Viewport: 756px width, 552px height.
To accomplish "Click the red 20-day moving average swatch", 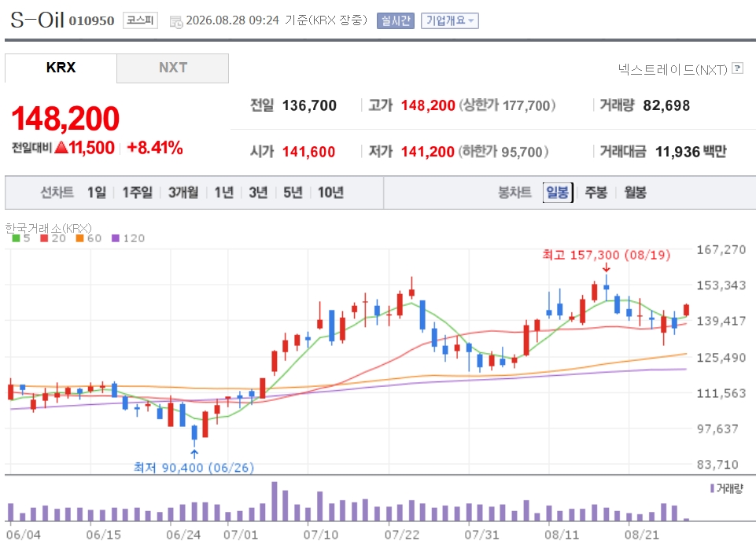I will coord(44,238).
